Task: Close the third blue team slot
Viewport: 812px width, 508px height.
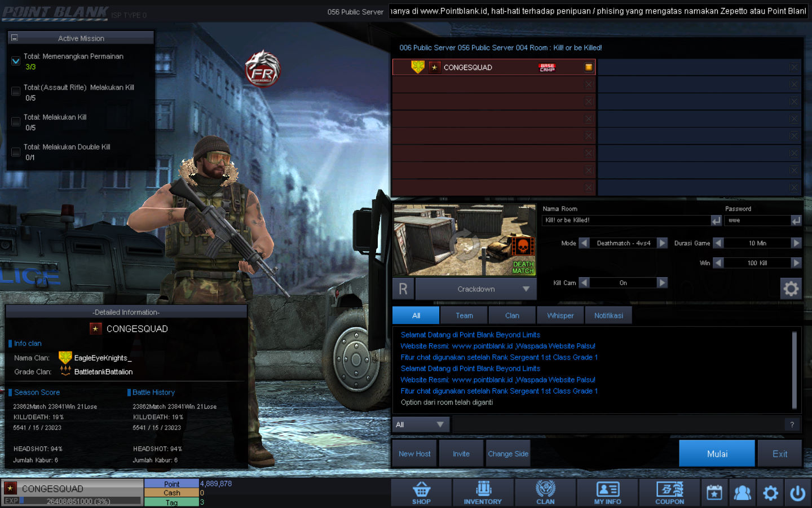Action: tap(794, 102)
